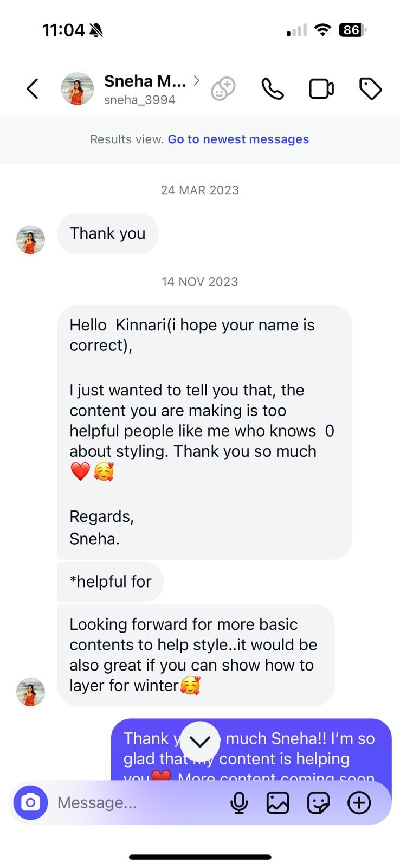Viewport: 400px width, 868px height.
Task: Open the sticker picker icon
Action: pyautogui.click(x=318, y=803)
